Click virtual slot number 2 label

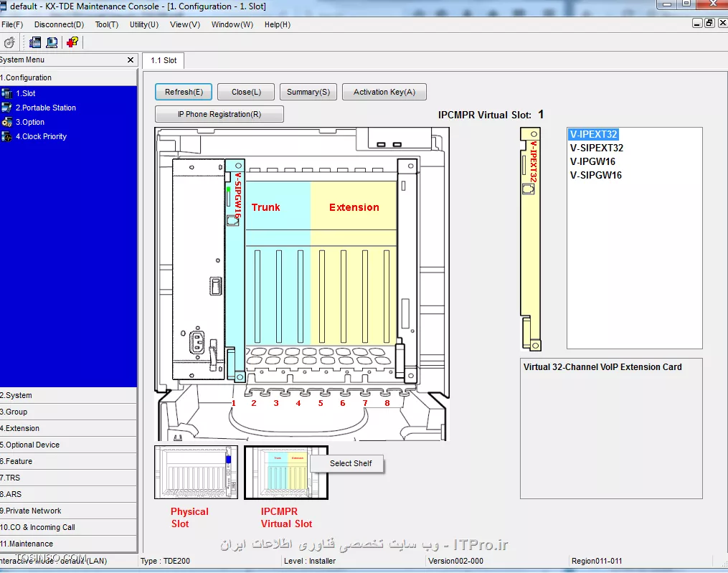click(x=253, y=403)
